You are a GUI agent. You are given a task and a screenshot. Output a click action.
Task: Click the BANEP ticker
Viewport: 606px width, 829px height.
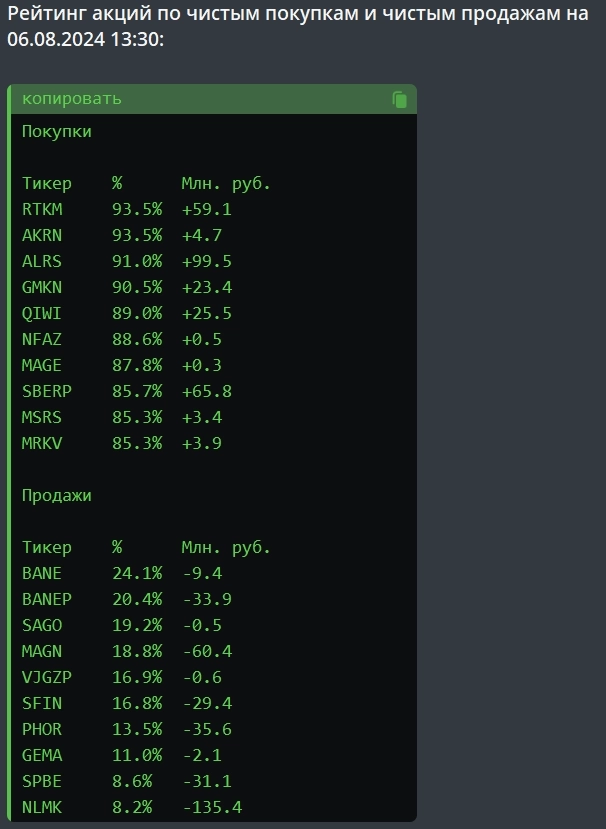[x=47, y=600]
